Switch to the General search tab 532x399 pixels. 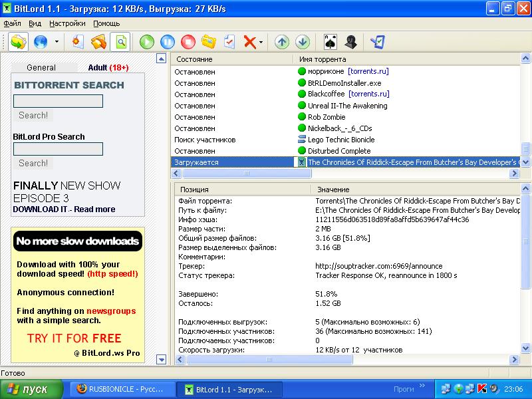41,68
